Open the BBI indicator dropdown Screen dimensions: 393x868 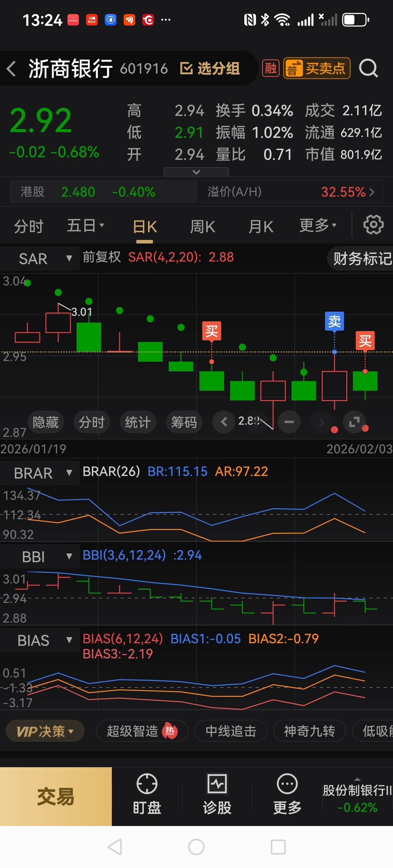[x=40, y=556]
